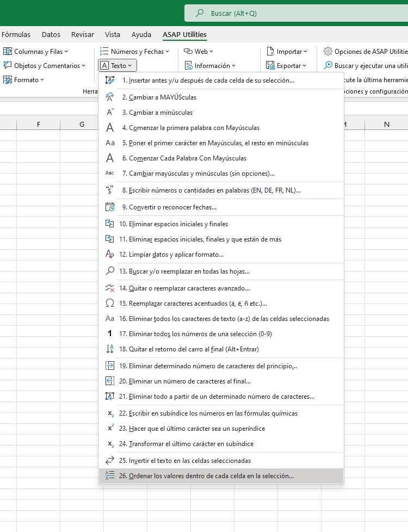Select column N header
Image resolution: width=408 pixels, height=532 pixels.
pos(386,124)
